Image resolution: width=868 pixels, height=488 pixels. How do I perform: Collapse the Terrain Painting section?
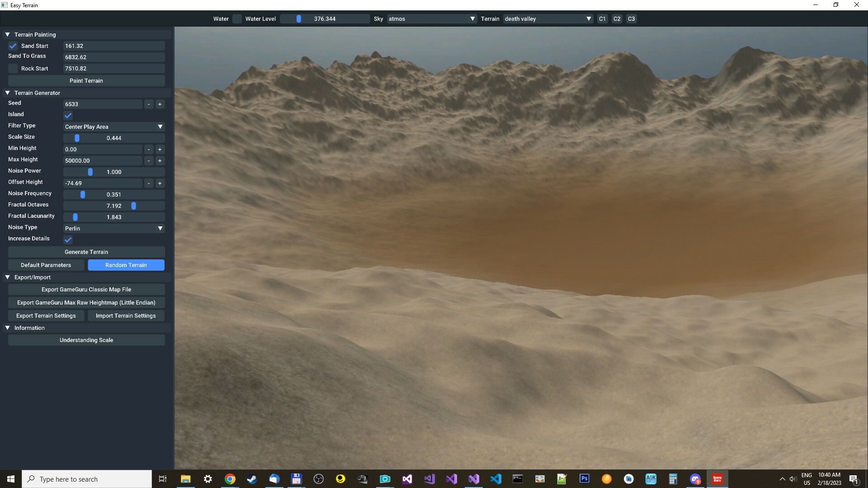7,34
